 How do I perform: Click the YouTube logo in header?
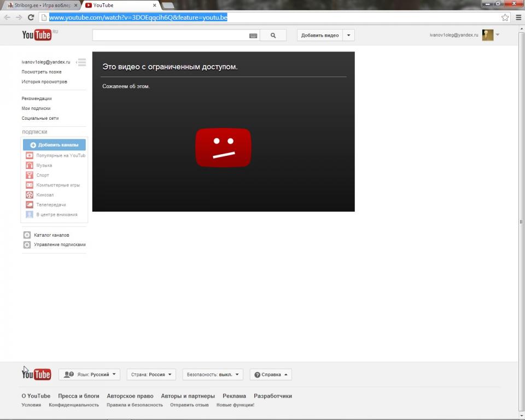(37, 36)
